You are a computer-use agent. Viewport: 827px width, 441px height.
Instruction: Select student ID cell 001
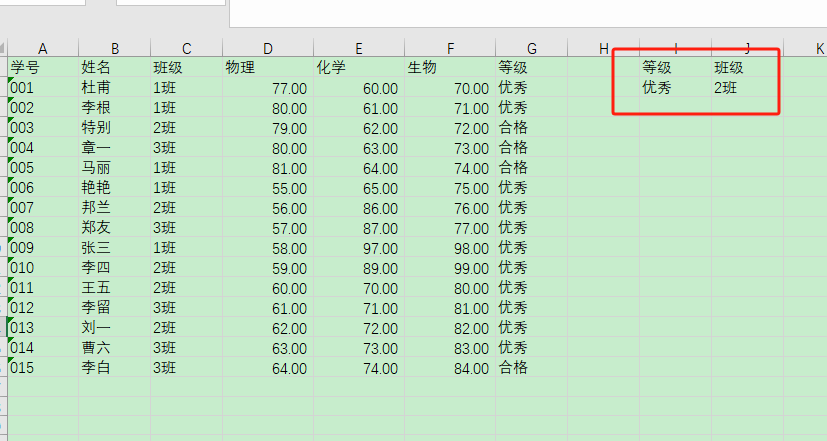[43, 87]
